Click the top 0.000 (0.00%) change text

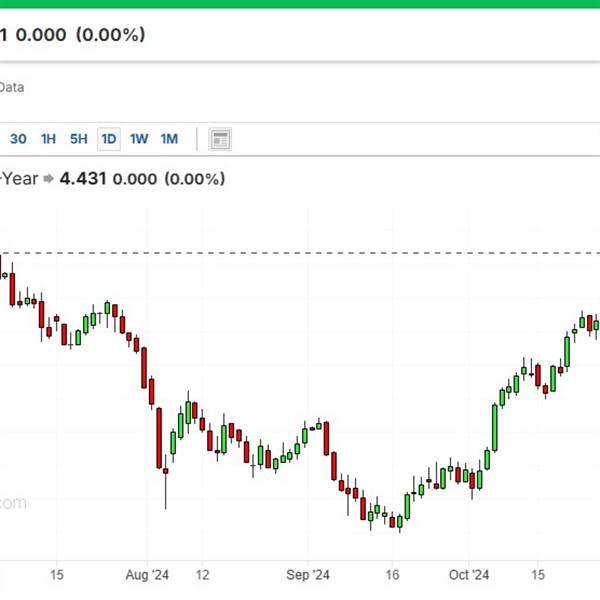point(80,34)
